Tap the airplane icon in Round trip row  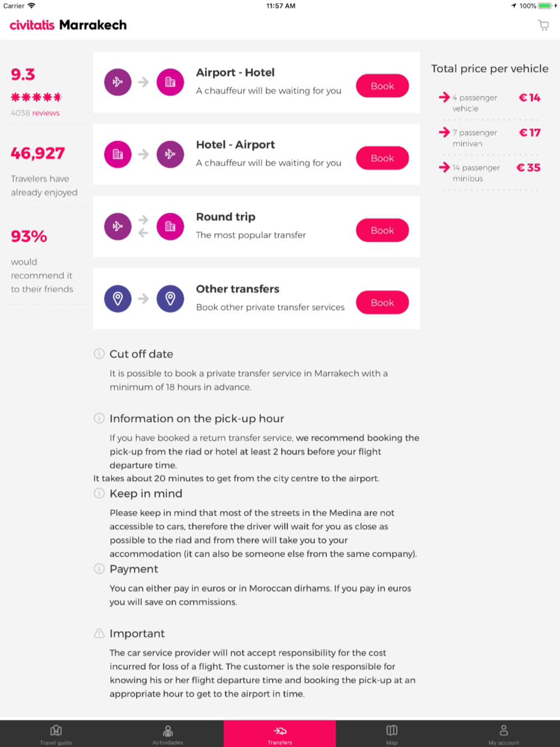118,227
